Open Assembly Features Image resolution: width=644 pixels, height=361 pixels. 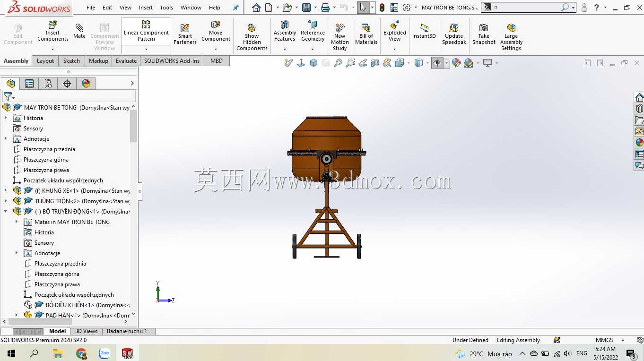tap(285, 32)
